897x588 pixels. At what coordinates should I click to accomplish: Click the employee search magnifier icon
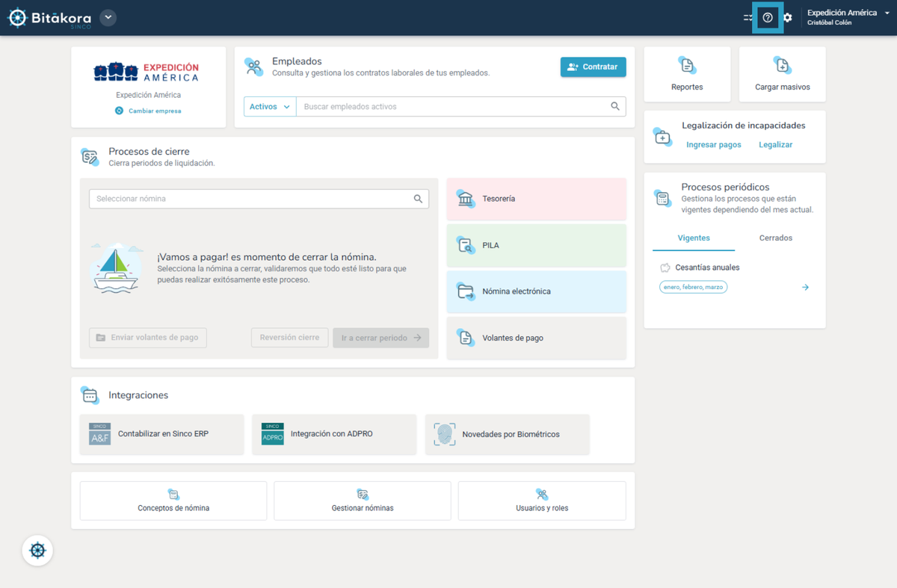click(x=615, y=107)
